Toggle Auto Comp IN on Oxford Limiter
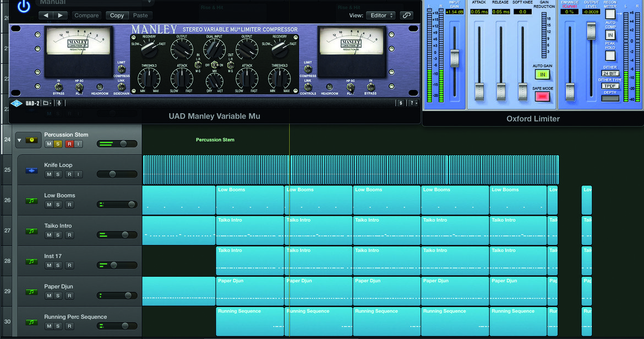The height and width of the screenshot is (339, 644). (x=610, y=35)
